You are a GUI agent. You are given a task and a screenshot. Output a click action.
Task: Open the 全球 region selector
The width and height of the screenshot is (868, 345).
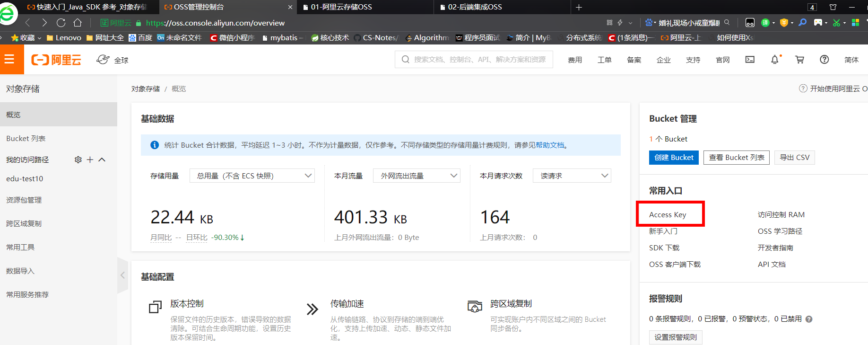coord(113,60)
